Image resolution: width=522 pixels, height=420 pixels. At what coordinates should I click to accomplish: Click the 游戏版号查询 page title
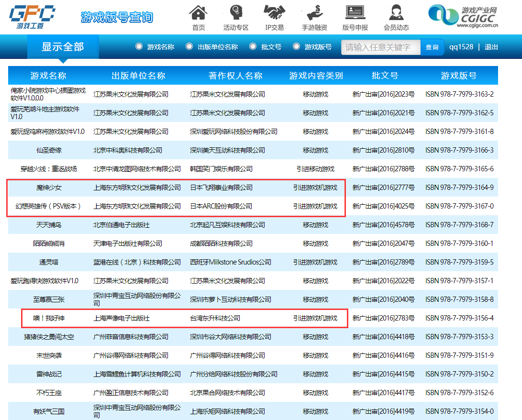[117, 18]
